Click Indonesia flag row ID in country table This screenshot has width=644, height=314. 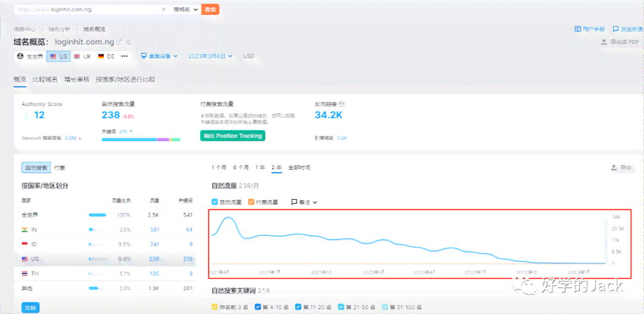click(104, 244)
